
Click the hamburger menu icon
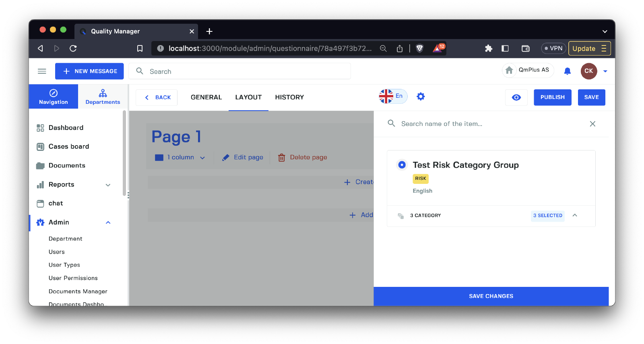(42, 71)
